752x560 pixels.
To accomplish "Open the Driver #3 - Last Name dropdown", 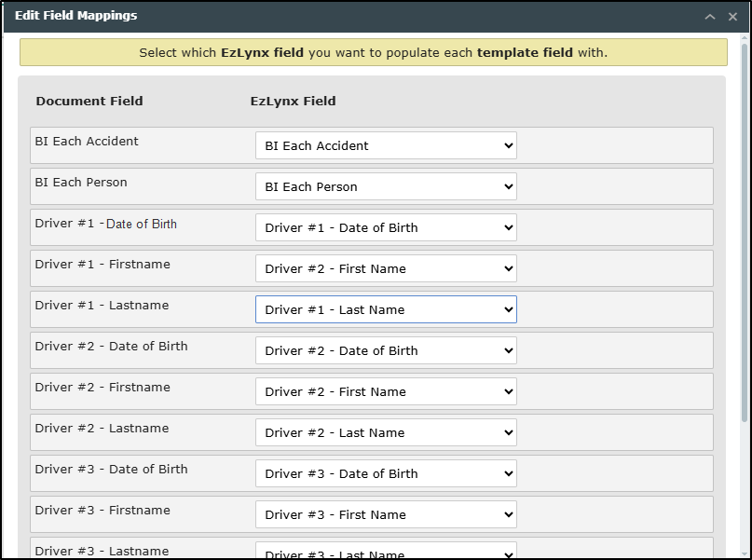I will [386, 551].
